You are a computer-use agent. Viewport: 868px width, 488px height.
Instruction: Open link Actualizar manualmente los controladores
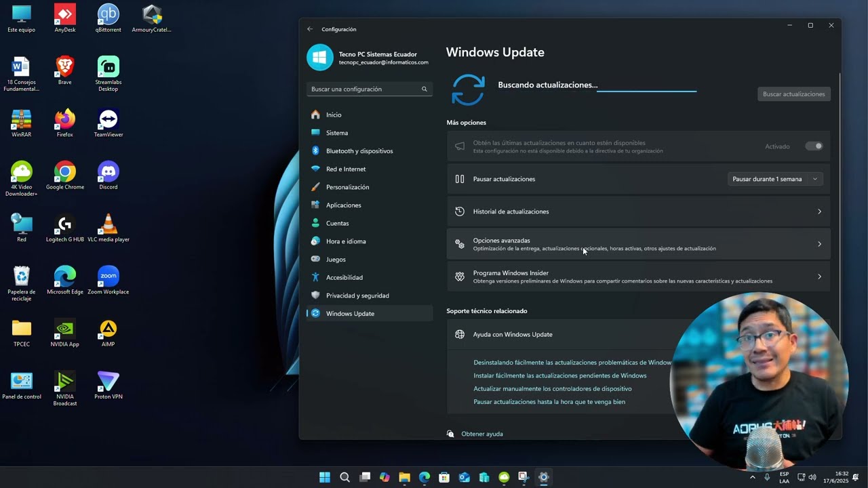point(552,389)
